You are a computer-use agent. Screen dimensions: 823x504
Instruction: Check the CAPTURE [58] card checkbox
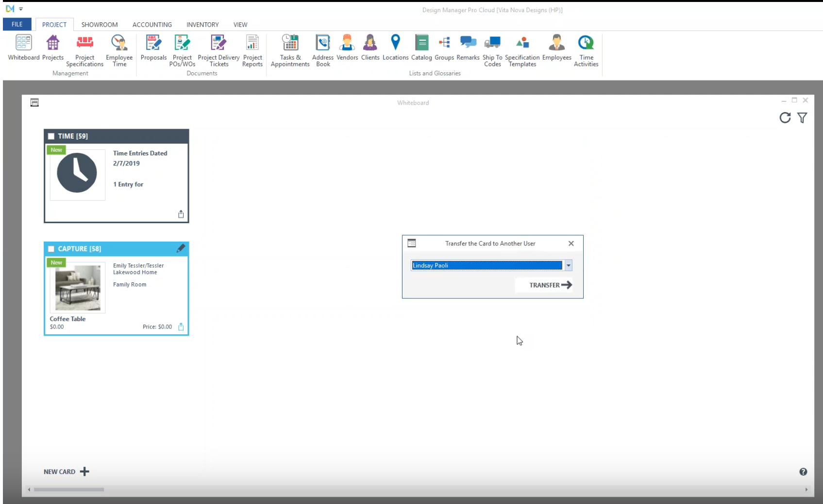(51, 249)
